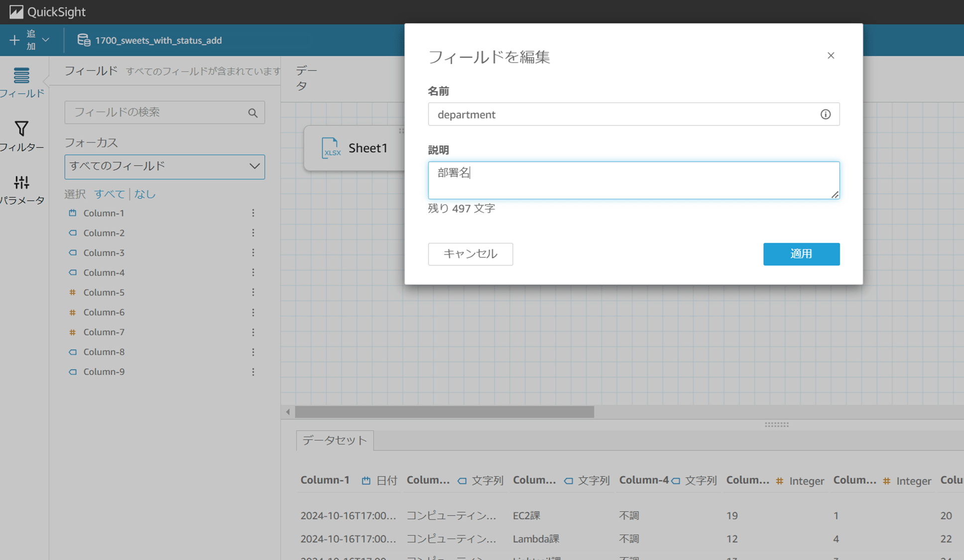Change sixth column Integer data type
Viewport: 964px width, 560px height.
tap(907, 481)
